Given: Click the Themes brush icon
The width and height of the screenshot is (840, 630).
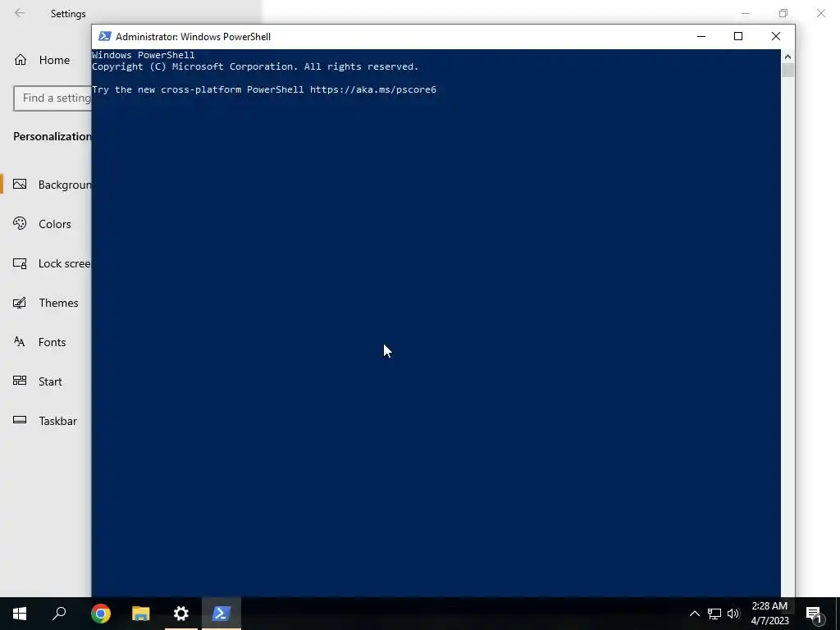Looking at the screenshot, I should pos(20,303).
